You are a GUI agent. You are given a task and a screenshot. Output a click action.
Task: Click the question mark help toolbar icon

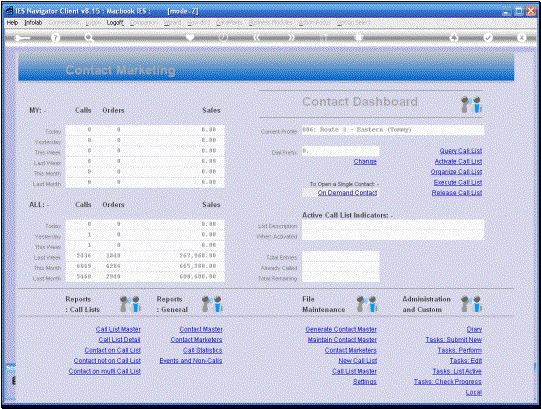(x=55, y=38)
